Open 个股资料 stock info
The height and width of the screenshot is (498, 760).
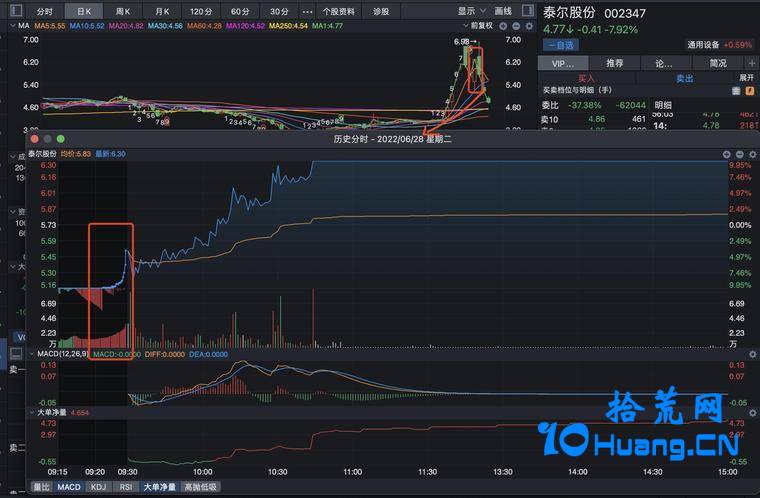[x=338, y=11]
